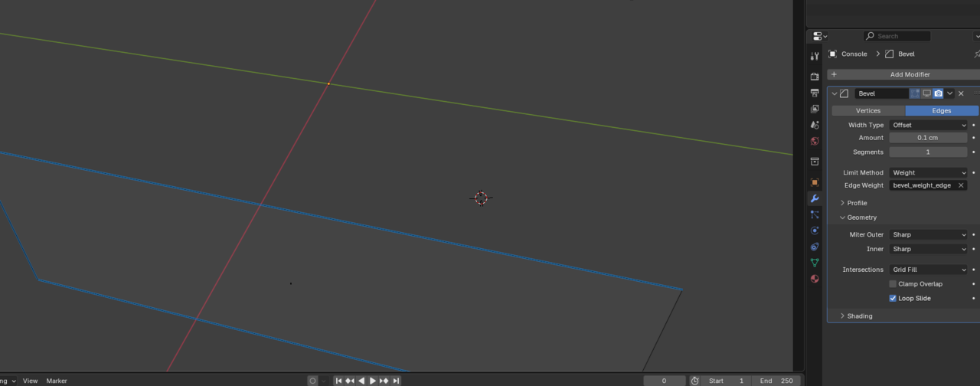
Task: Open Bevel modifier extra options dropdown
Action: point(949,93)
